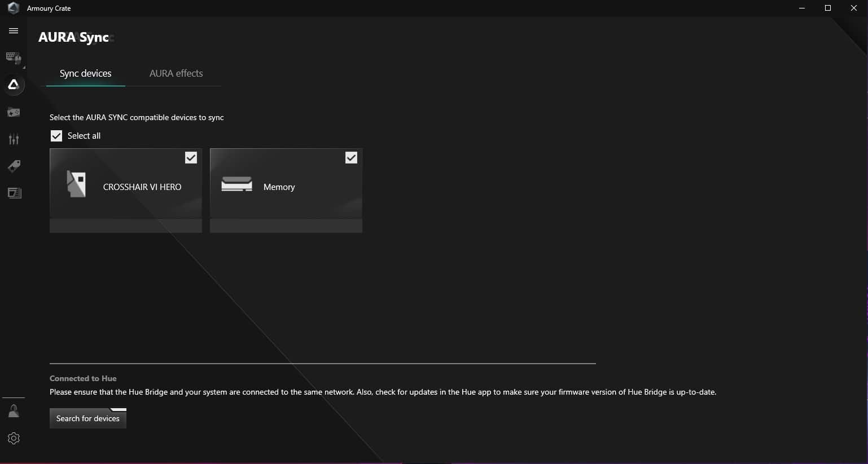
Task: Open the user profile icon
Action: click(x=14, y=411)
